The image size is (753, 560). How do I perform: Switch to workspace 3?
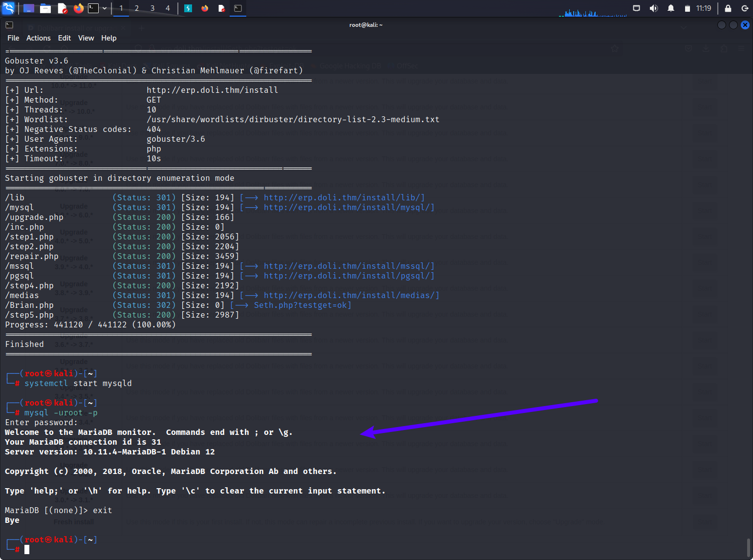click(152, 8)
